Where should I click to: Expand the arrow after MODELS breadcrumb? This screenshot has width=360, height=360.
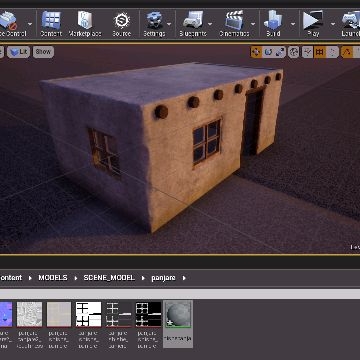pyautogui.click(x=76, y=278)
